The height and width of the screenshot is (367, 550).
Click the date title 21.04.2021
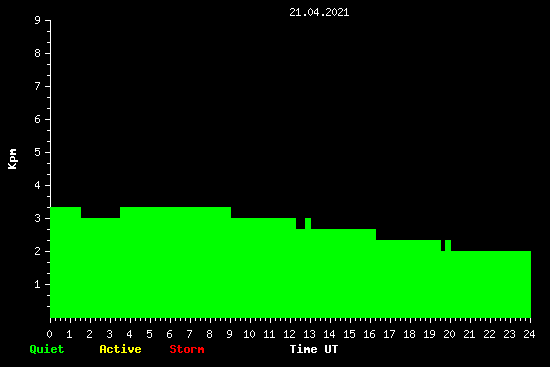pos(319,12)
